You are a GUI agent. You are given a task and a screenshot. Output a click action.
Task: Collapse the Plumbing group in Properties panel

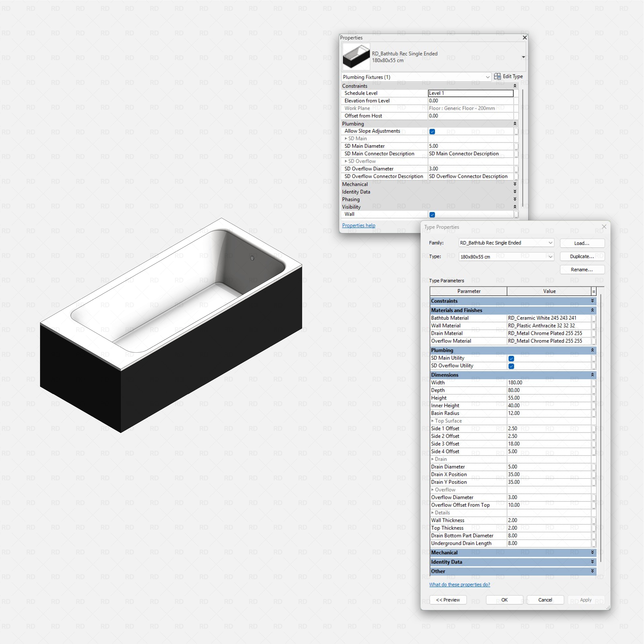click(x=515, y=124)
